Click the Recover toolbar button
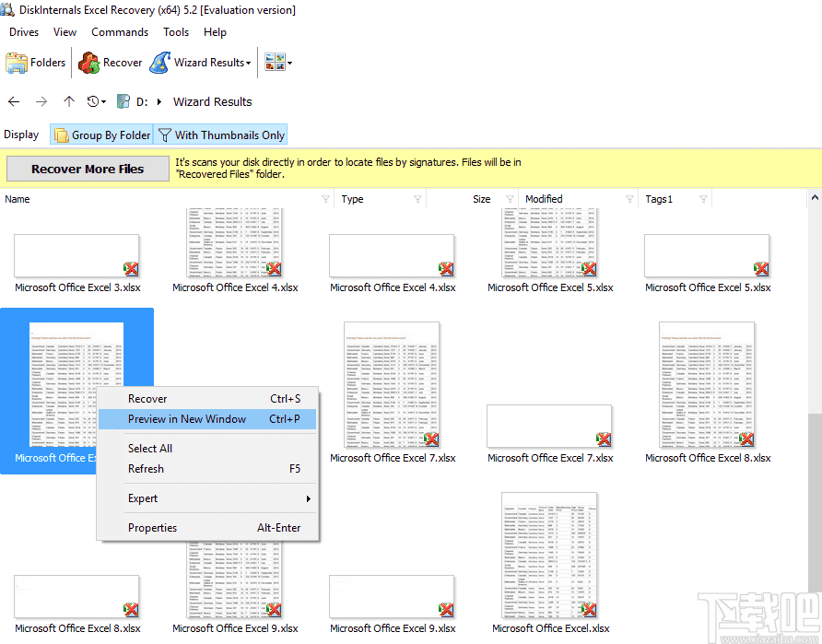The image size is (822, 644). click(110, 63)
